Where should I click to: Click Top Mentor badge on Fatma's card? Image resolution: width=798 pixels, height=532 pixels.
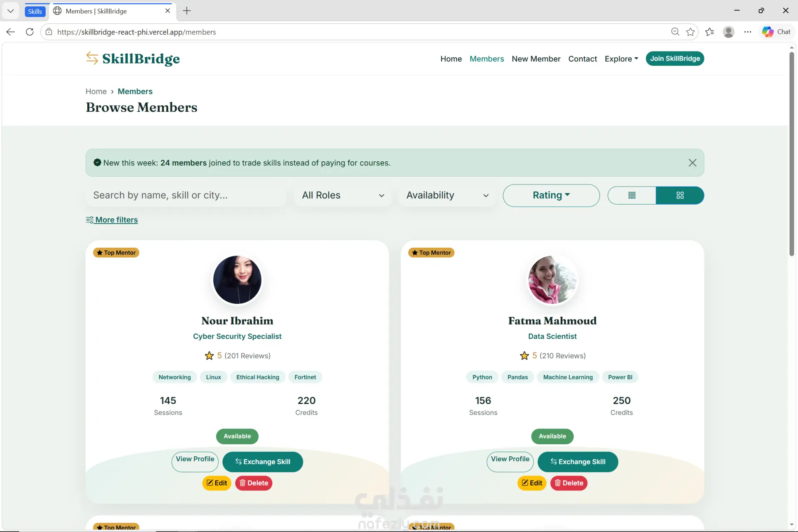tap(431, 253)
